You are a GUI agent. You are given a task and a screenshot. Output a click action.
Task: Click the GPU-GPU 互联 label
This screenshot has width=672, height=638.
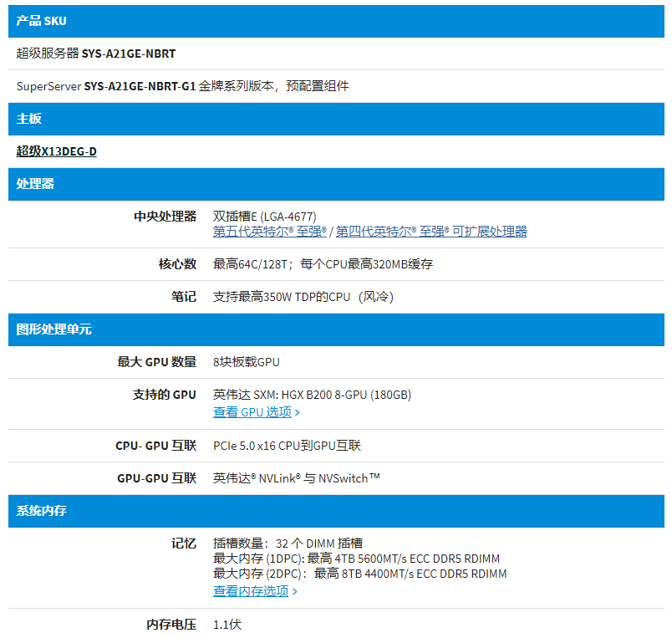coord(157,478)
